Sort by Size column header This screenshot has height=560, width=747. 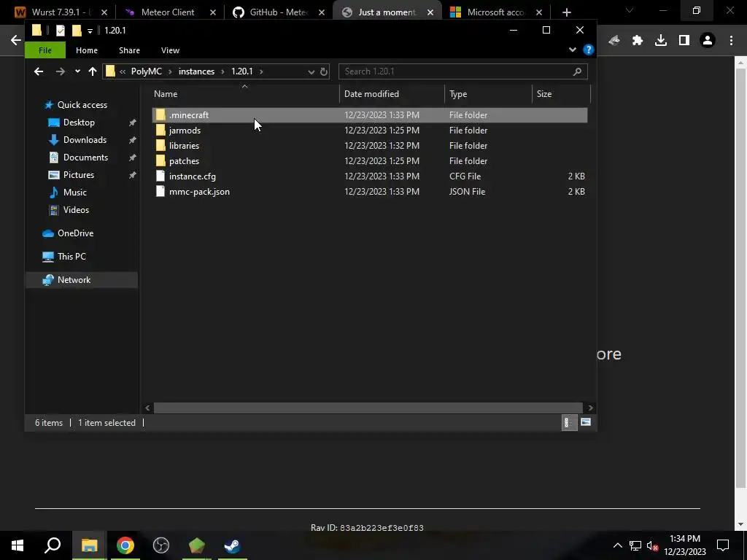[561, 94]
